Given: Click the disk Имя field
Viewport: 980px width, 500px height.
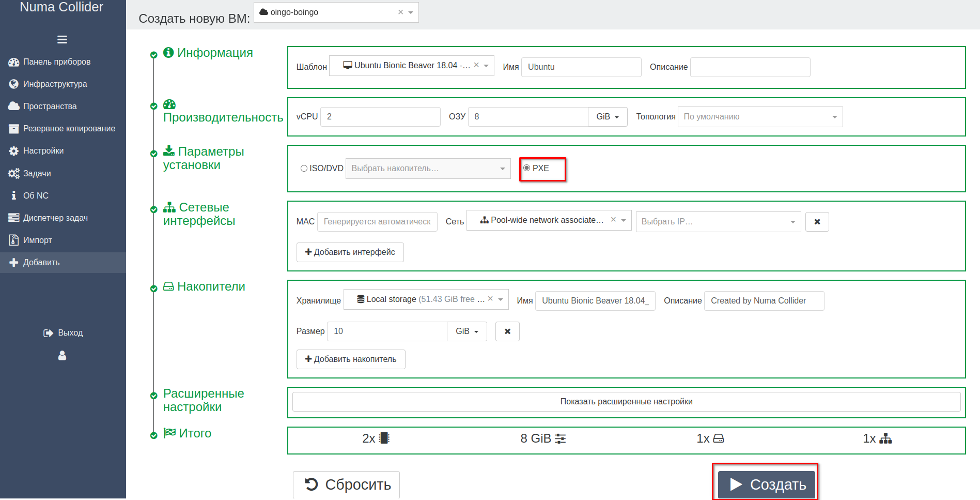Looking at the screenshot, I should 595,301.
